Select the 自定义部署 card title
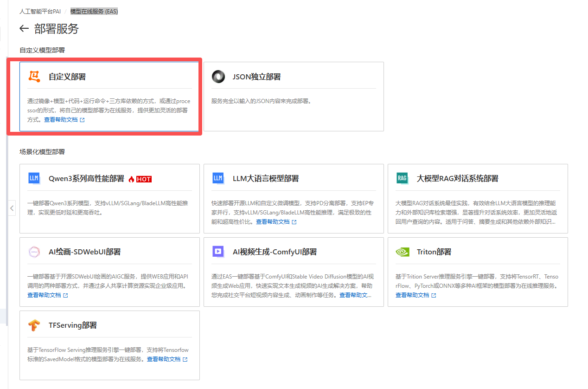588x389 pixels. (x=67, y=77)
